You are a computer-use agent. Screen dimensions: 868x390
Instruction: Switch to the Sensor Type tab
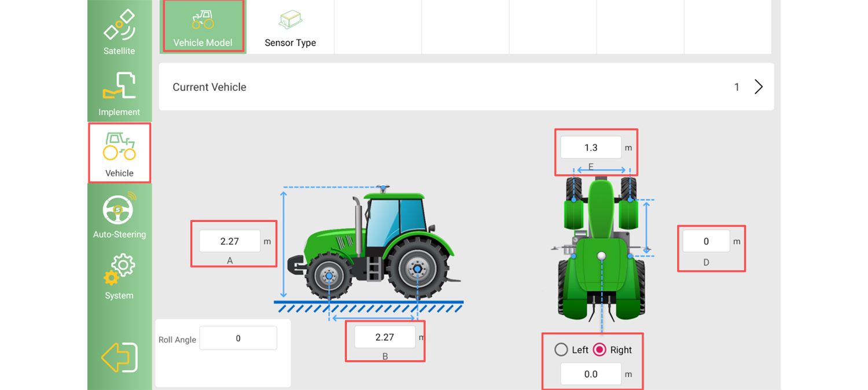tap(290, 27)
